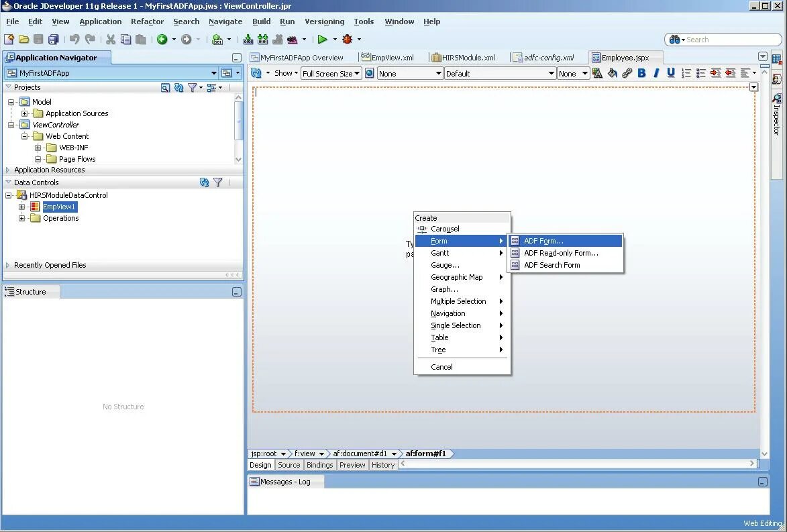
Task: Toggle numbered list formatting
Action: point(686,73)
